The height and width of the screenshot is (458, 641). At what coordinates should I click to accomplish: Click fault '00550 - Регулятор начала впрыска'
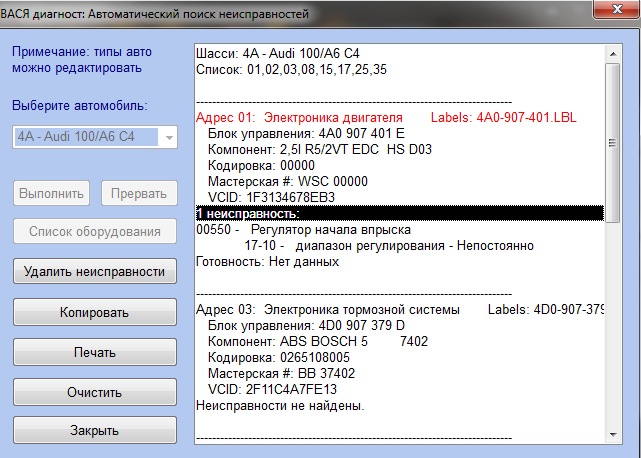coord(303,229)
